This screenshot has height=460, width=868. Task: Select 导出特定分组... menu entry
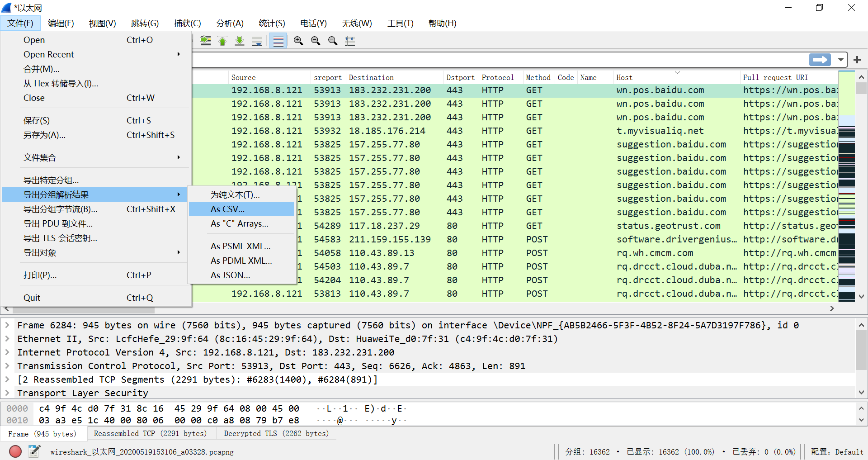95,180
